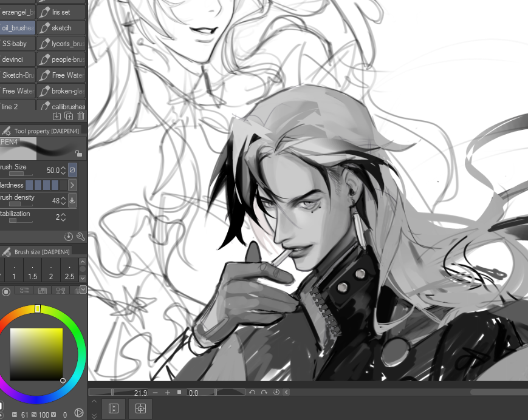
Task: Click the timeline panel frame icon
Action: 114,409
